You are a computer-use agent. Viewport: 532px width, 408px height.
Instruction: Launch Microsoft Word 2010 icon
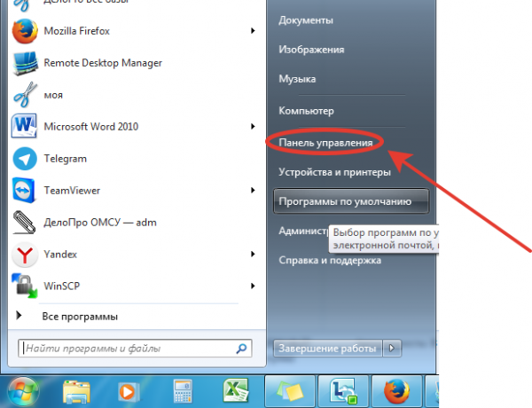click(x=24, y=127)
